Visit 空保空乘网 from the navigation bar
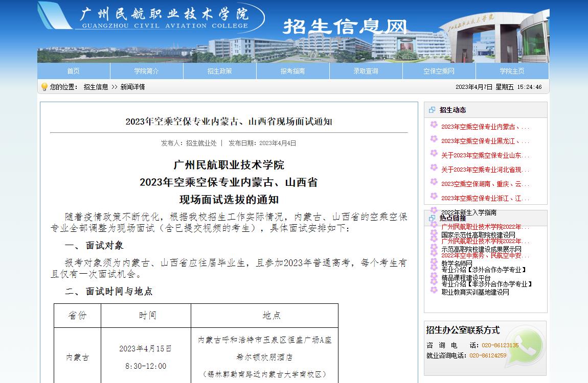Screen dimensions: 588x383 click(439, 71)
